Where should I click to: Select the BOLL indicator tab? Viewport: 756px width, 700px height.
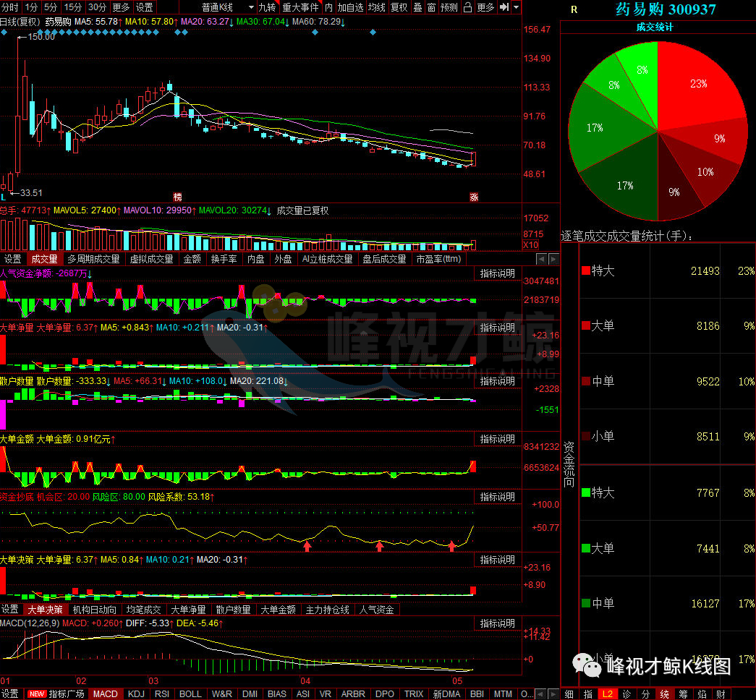point(190,694)
